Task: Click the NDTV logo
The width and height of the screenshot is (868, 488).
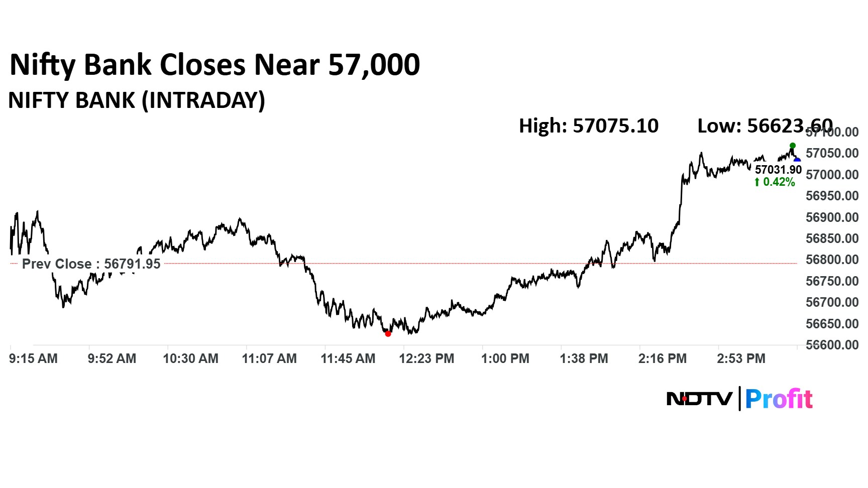Action: (699, 399)
